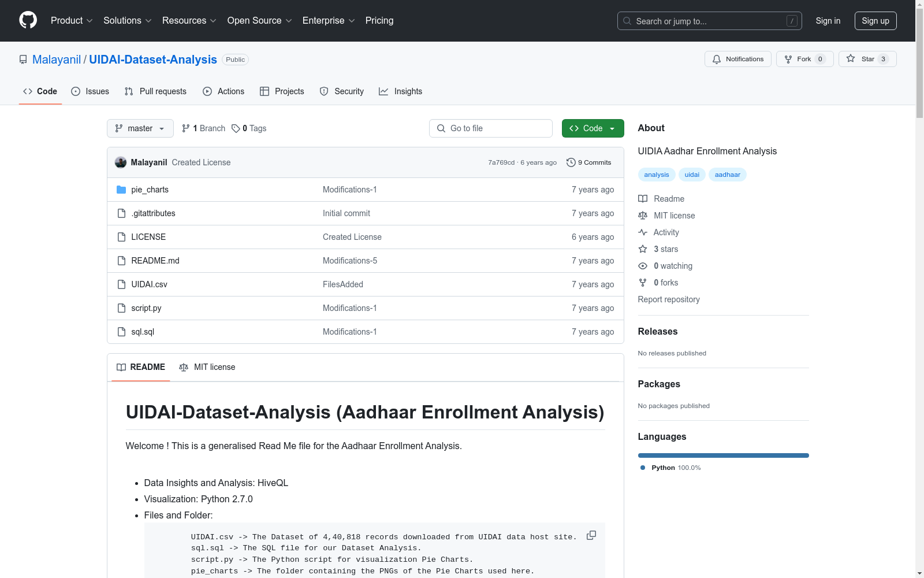The height and width of the screenshot is (578, 924).
Task: Click the search magnifier icon in header
Action: 627,21
